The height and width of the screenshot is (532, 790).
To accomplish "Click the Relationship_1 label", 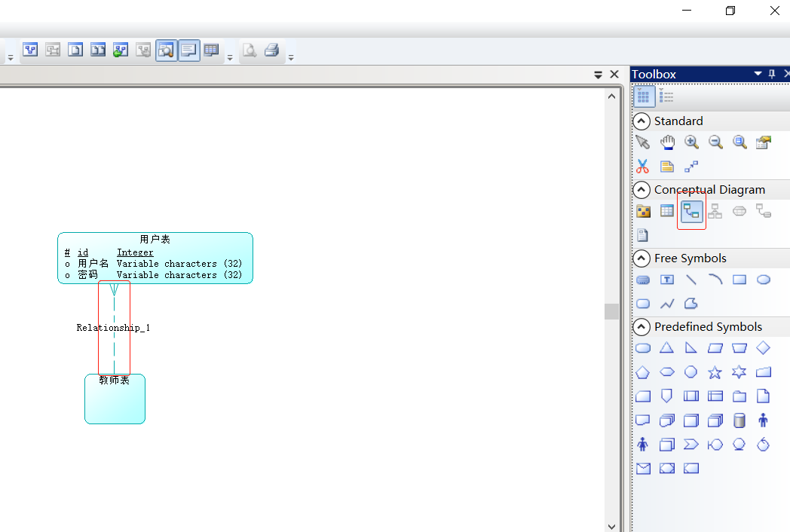I will click(x=113, y=328).
